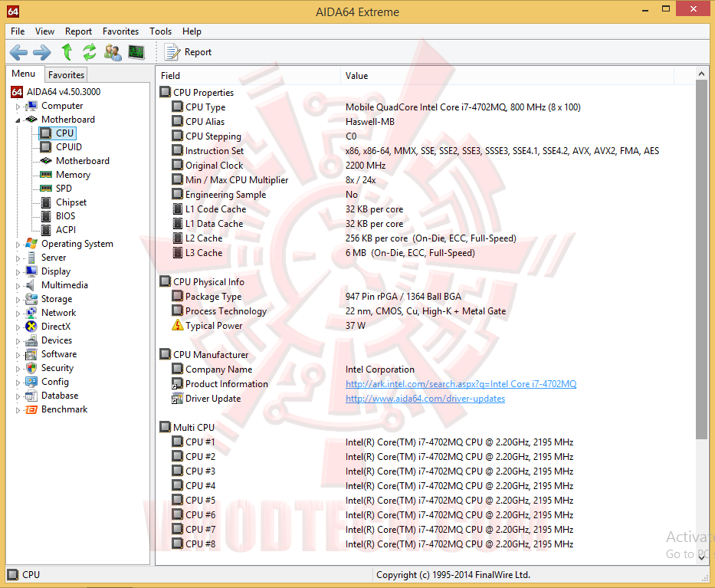This screenshot has height=588, width=715.
Task: Open the Tools menu
Action: (160, 31)
